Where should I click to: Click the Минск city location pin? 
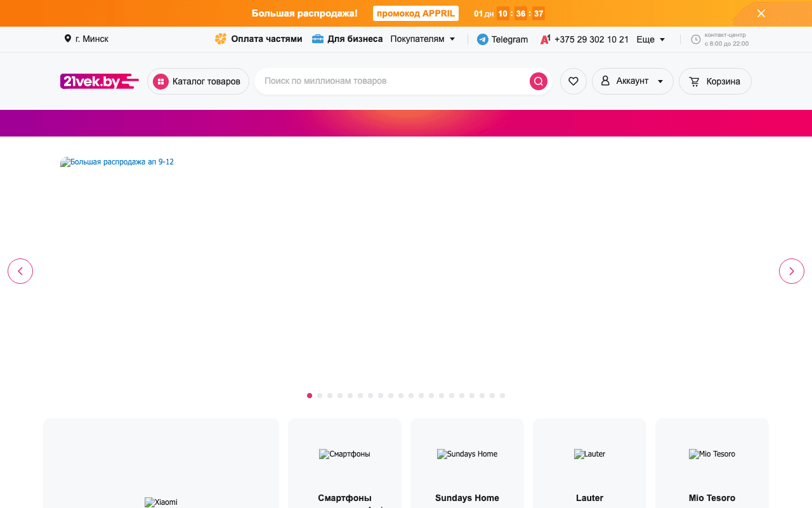point(68,39)
